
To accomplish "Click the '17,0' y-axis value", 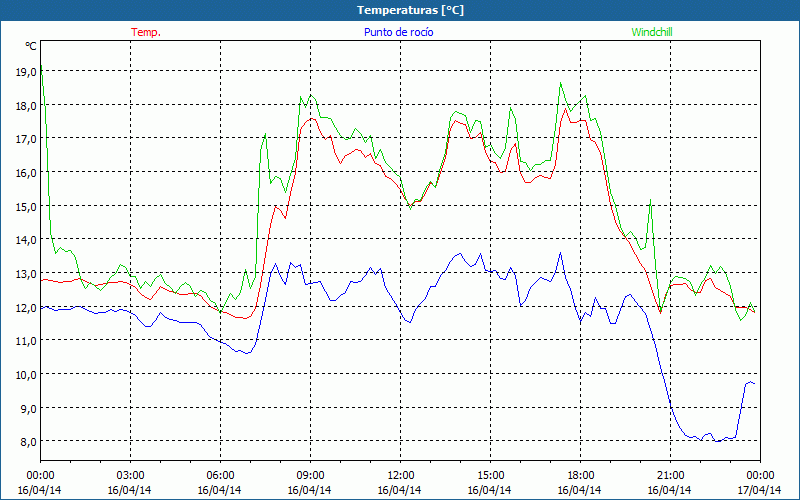I will [26, 139].
